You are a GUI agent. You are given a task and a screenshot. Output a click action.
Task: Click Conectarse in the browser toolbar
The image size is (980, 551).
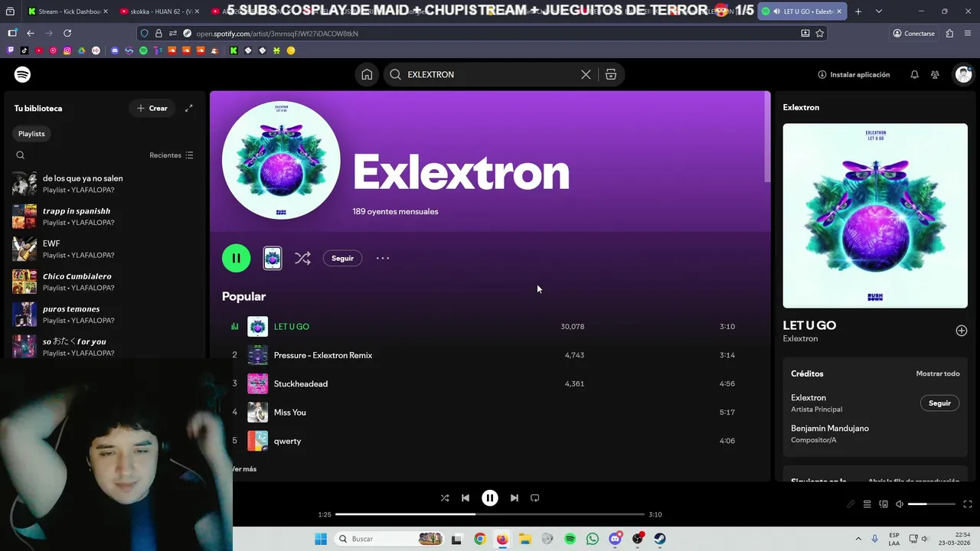(x=914, y=34)
